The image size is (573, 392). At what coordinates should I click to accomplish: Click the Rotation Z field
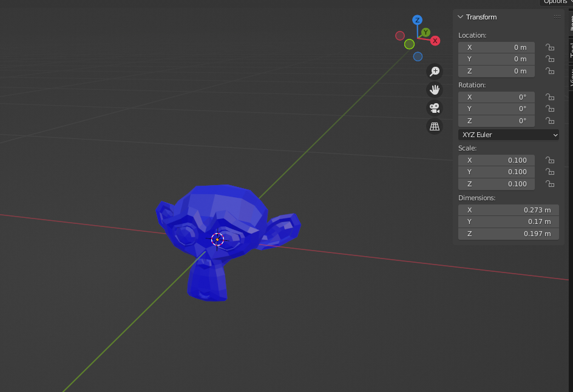[497, 121]
